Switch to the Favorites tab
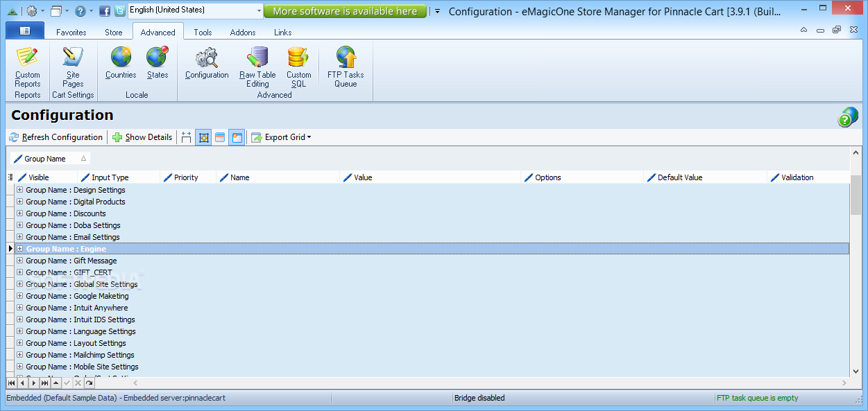This screenshot has width=868, height=411. 71,32
